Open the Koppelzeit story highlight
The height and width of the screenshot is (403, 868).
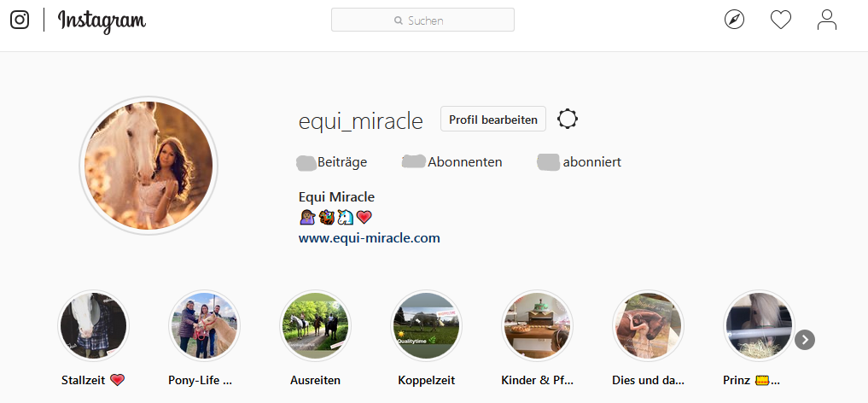point(426,325)
